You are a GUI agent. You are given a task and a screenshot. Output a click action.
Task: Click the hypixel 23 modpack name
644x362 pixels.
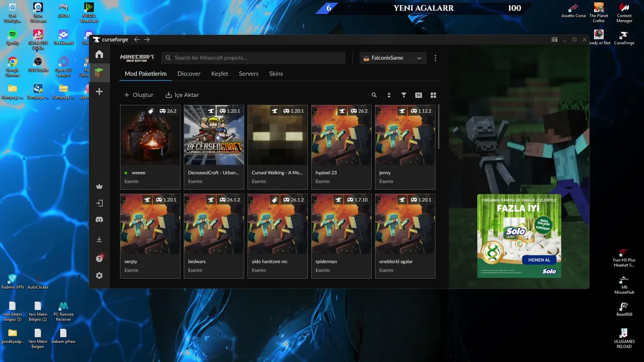point(326,172)
